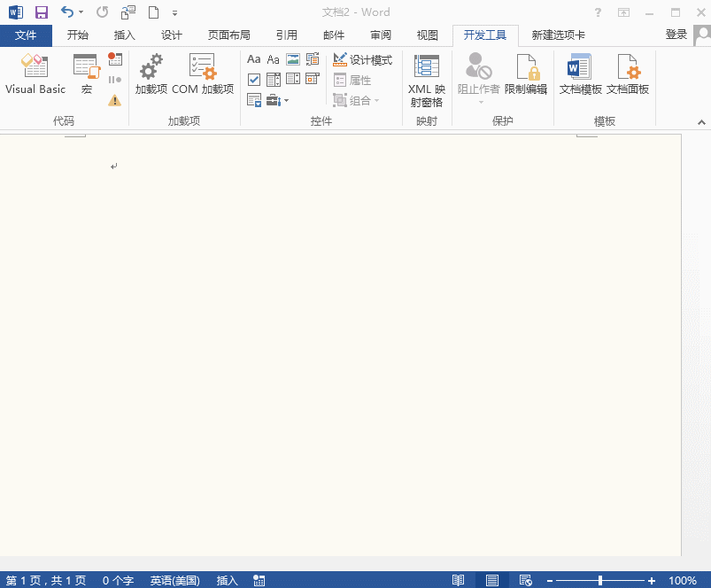Open the 文件 File tab
This screenshot has height=588, width=711.
point(26,35)
